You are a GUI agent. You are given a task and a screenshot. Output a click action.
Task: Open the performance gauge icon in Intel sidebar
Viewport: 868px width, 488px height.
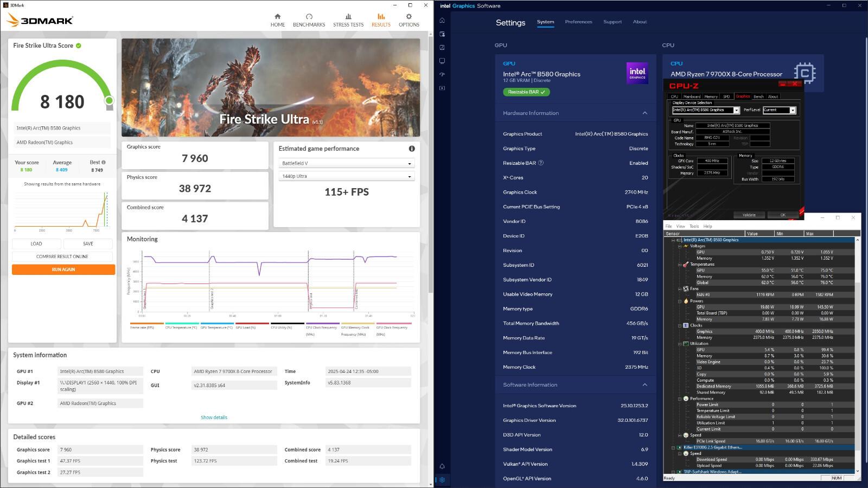[442, 75]
